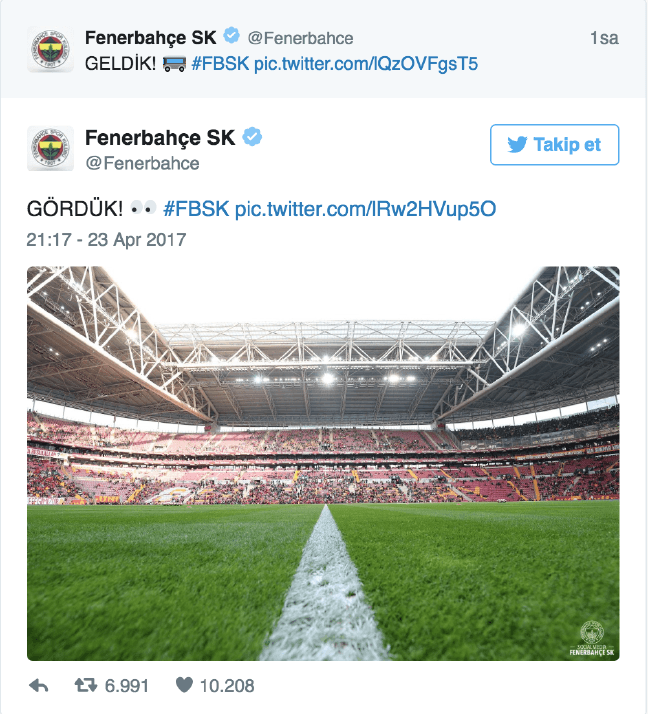The width and height of the screenshot is (648, 714).
Task: Click the 1sa time label
Action: [x=604, y=38]
